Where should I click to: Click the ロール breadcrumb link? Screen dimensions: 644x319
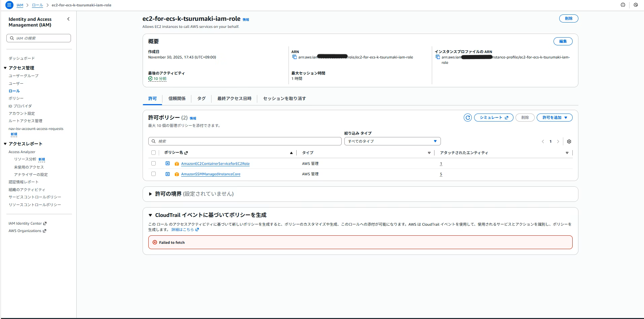(37, 5)
